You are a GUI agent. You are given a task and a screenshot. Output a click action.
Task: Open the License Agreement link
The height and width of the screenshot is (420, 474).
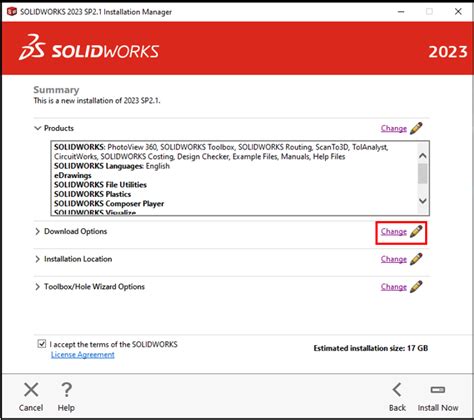point(83,355)
